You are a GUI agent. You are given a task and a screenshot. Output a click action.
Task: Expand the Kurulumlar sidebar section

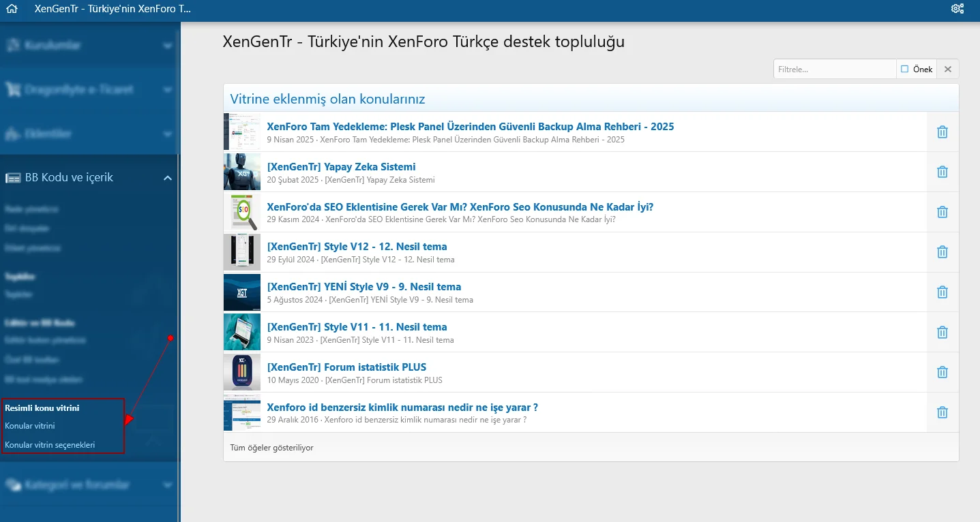167,46
